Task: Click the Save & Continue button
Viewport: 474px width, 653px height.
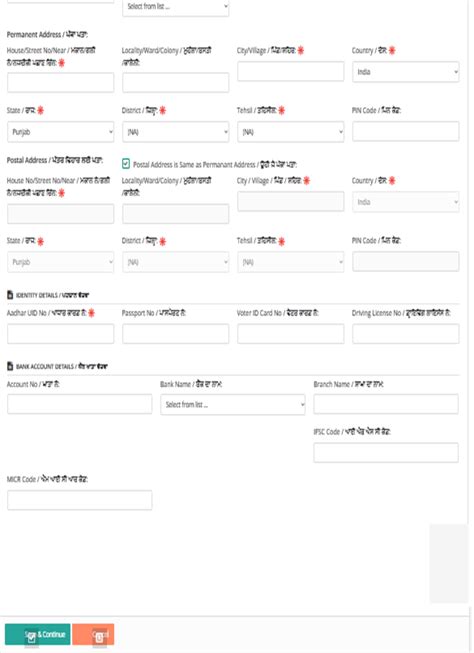Action: coord(37,634)
